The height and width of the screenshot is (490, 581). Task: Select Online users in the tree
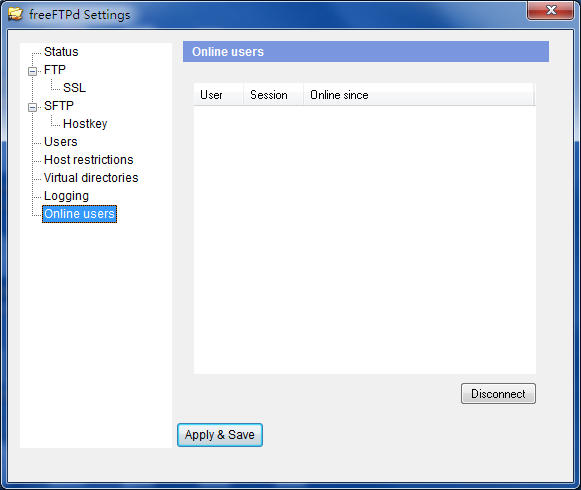point(79,214)
